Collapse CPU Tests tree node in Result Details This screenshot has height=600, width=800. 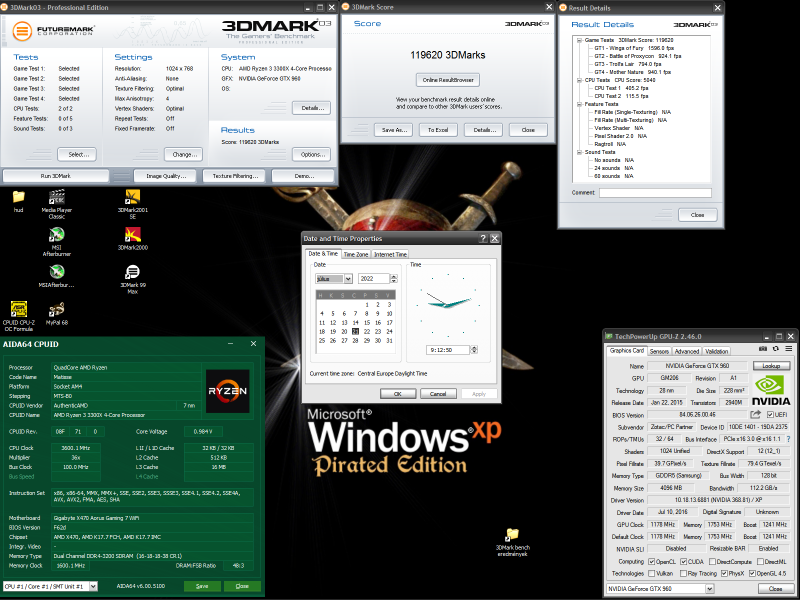580,80
